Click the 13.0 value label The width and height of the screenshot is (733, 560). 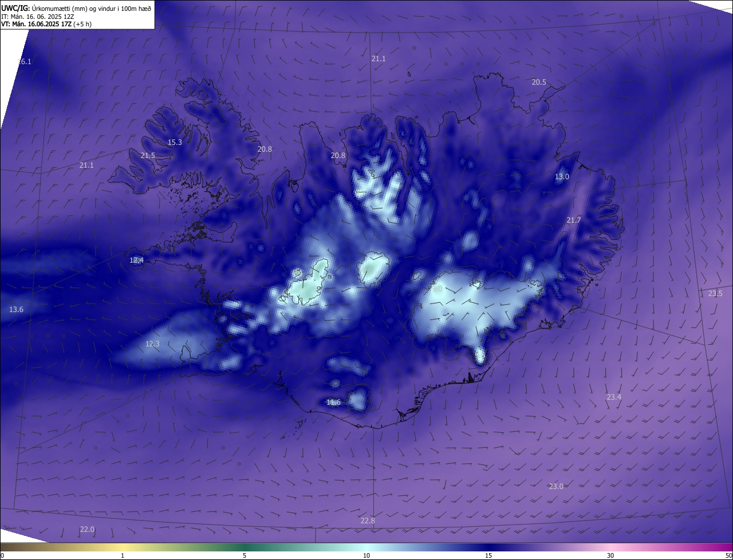[x=562, y=177]
